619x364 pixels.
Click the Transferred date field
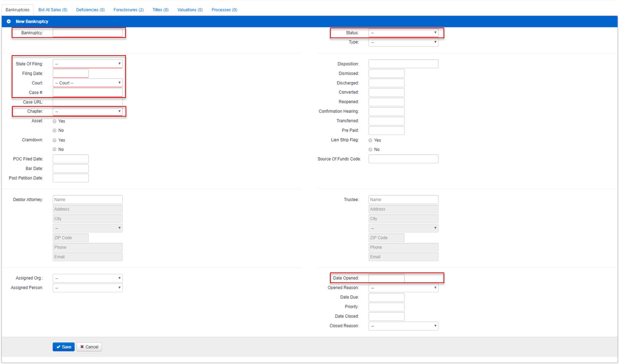[386, 121]
